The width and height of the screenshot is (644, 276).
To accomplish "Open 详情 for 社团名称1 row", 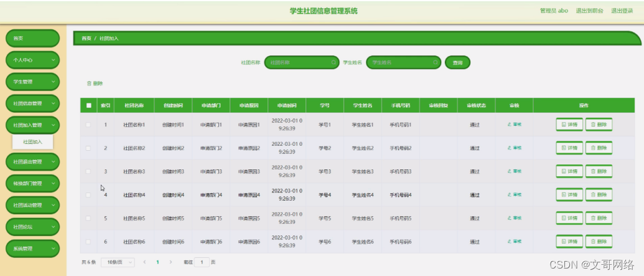I will tap(569, 124).
